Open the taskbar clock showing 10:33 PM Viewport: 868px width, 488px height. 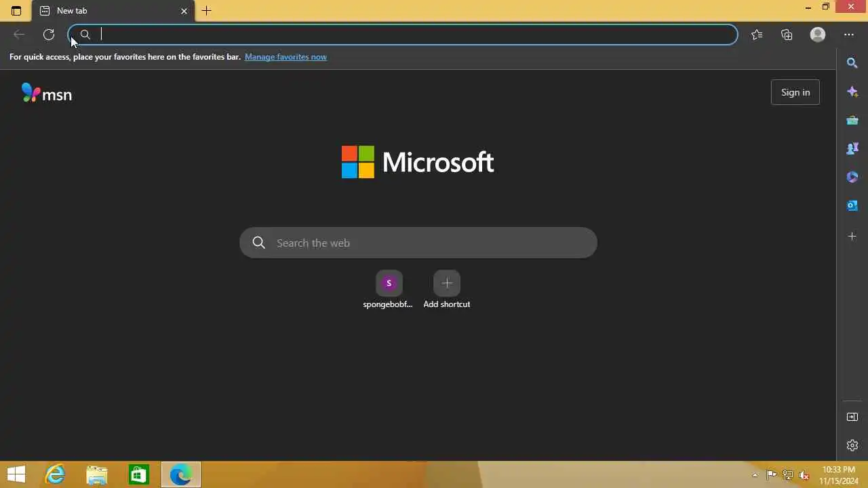(x=839, y=475)
